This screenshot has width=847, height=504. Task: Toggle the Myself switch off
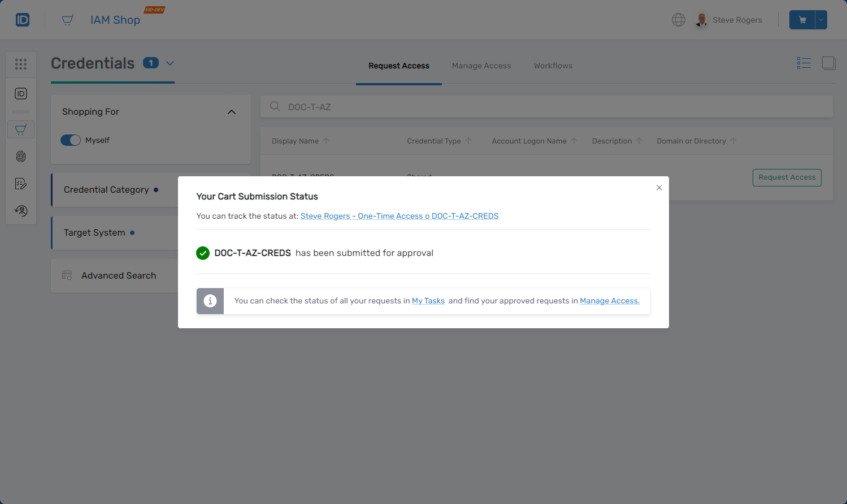coord(71,140)
